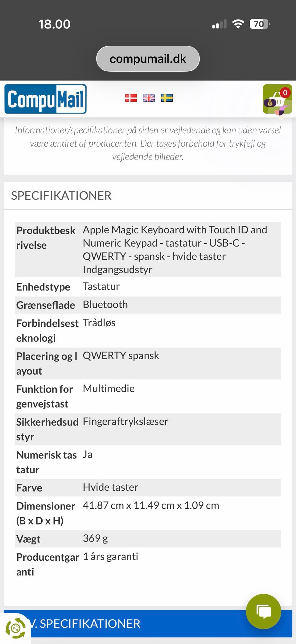This screenshot has width=296, height=644.
Task: Tap the Fingeraftrykslæser specification value
Action: (x=125, y=422)
